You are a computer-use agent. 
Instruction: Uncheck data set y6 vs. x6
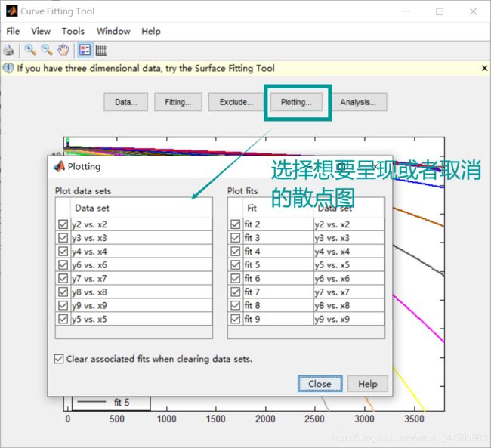tap(63, 265)
